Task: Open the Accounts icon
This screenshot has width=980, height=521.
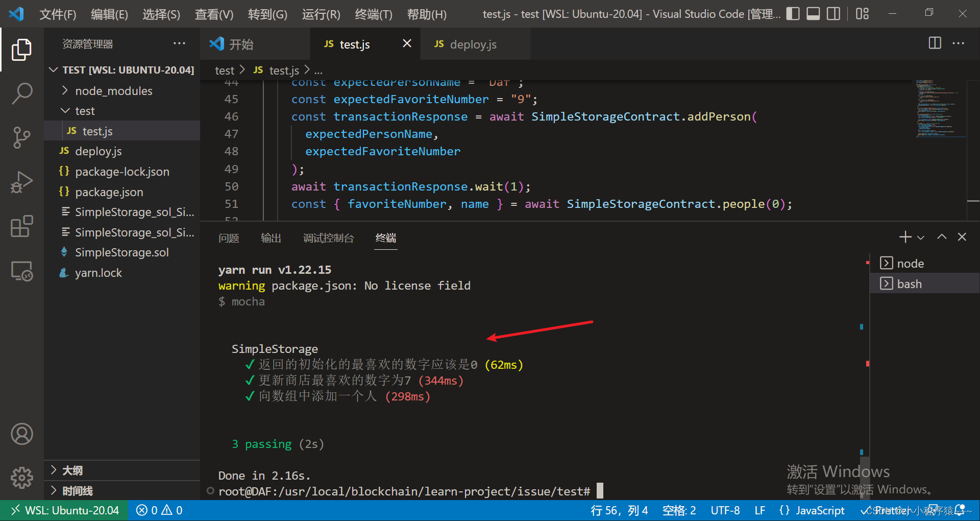Action: 21,434
